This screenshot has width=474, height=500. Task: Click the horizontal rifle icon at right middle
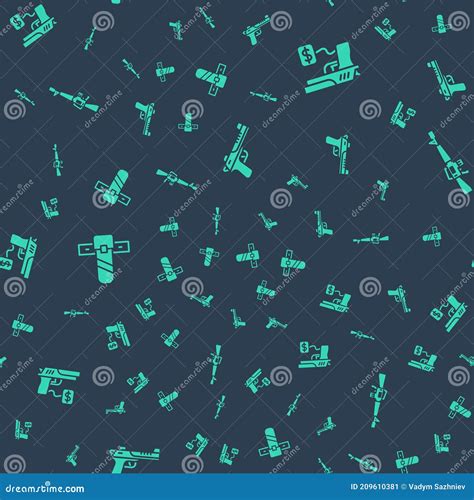(x=371, y=239)
